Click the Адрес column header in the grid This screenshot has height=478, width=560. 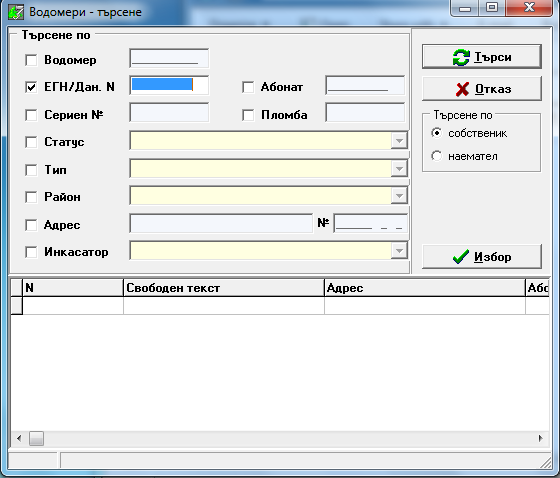425,288
